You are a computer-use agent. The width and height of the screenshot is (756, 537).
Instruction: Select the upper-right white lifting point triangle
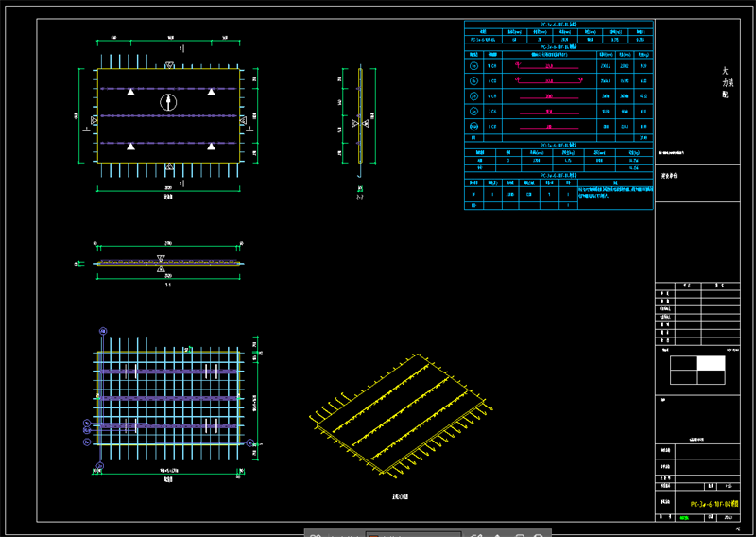tap(211, 92)
